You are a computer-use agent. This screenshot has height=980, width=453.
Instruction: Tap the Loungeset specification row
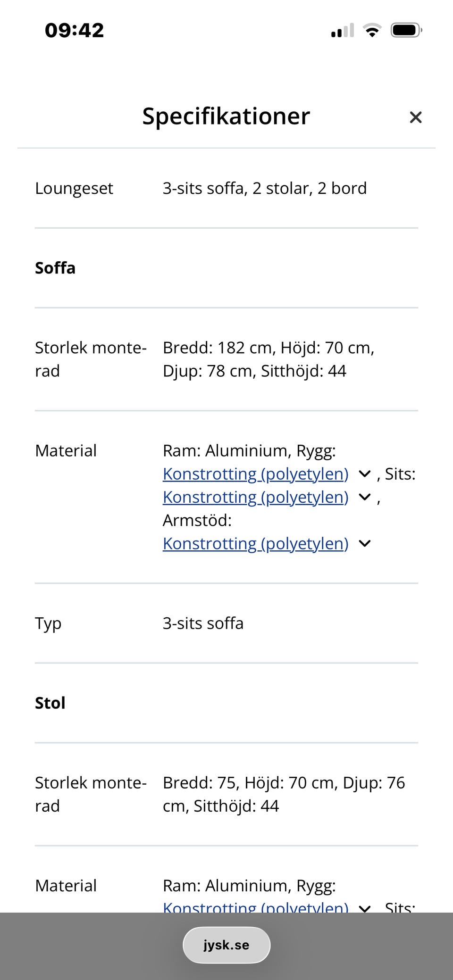(x=226, y=188)
